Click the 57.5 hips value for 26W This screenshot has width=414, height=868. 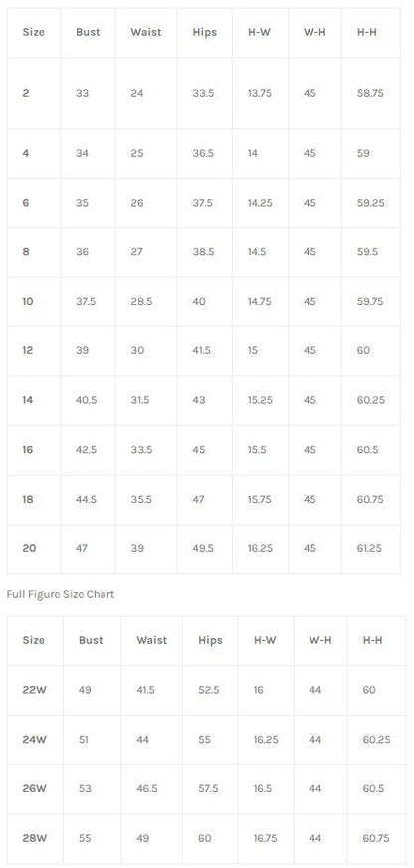coord(209,788)
